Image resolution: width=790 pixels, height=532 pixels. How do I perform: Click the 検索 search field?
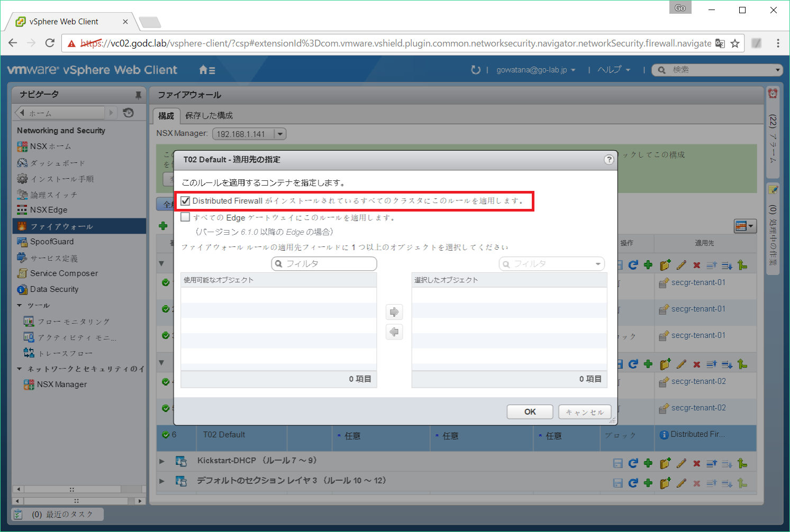pos(717,70)
